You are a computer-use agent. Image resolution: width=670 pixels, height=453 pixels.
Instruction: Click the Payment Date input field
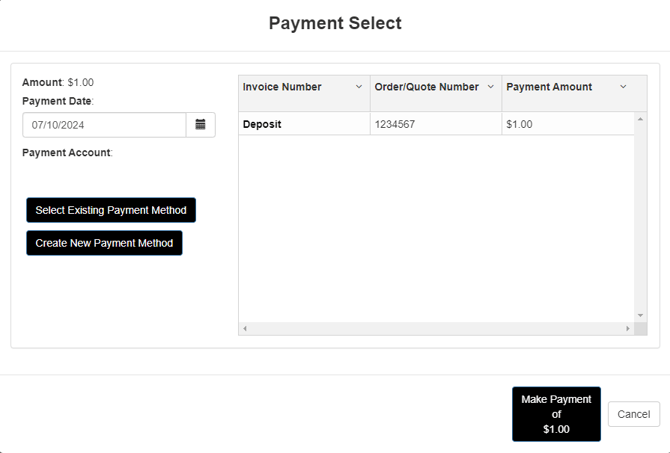click(x=104, y=125)
